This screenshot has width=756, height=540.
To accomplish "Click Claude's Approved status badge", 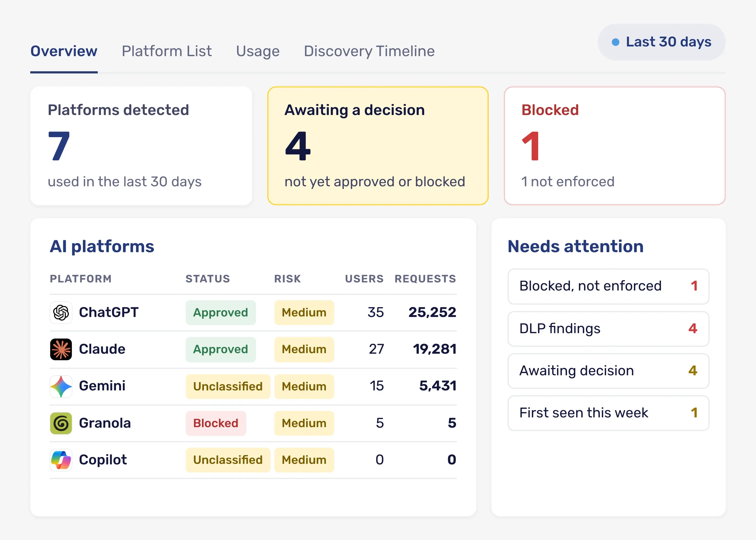I will click(x=220, y=349).
